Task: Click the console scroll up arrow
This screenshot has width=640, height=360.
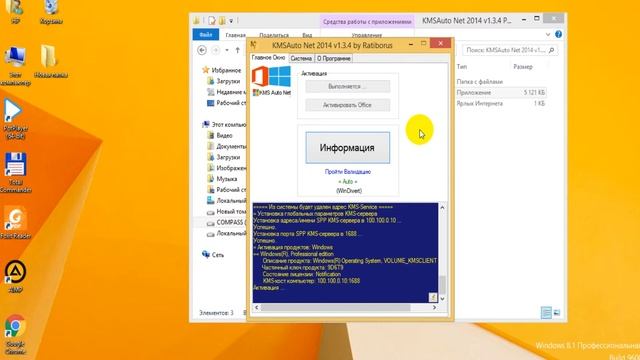Action: point(442,207)
